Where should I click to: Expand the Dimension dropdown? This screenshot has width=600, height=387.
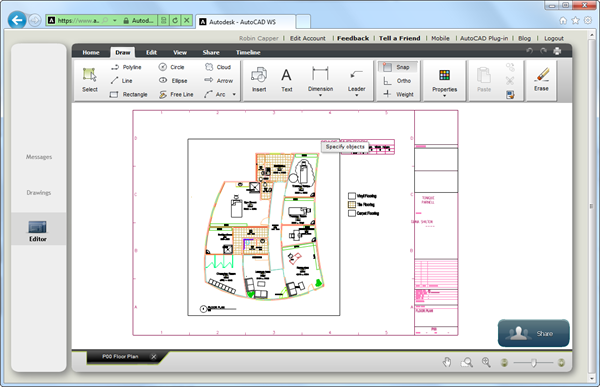click(320, 95)
